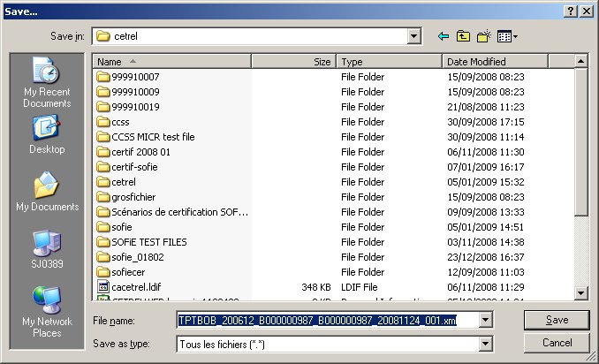Sort files by Name column
The image size is (599, 364).
pyautogui.click(x=171, y=62)
